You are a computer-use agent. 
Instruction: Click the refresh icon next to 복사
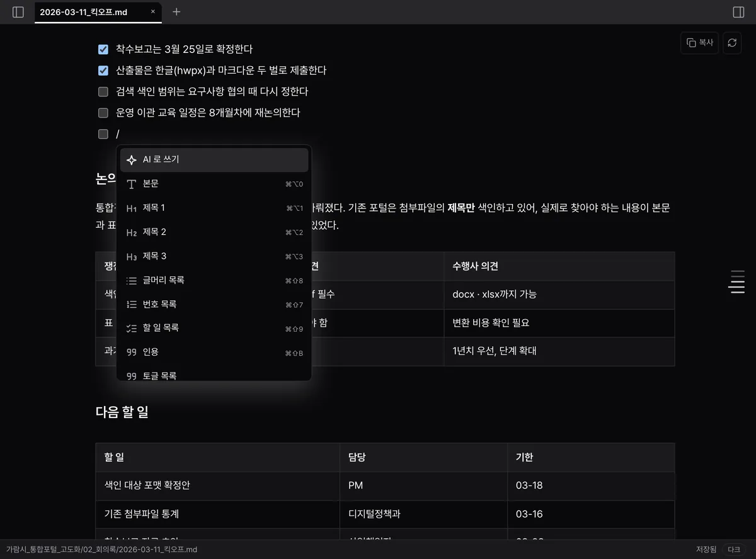tap(732, 43)
